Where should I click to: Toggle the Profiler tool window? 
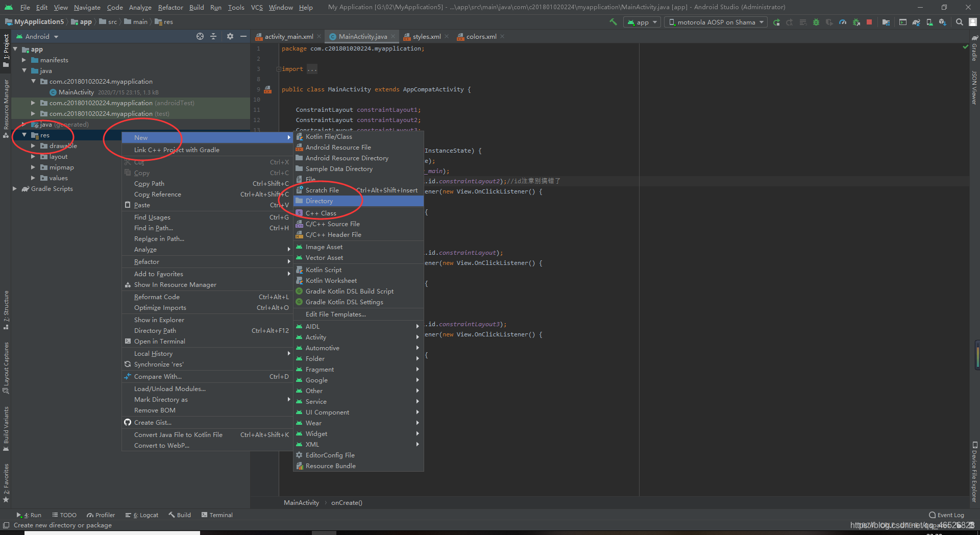point(101,515)
